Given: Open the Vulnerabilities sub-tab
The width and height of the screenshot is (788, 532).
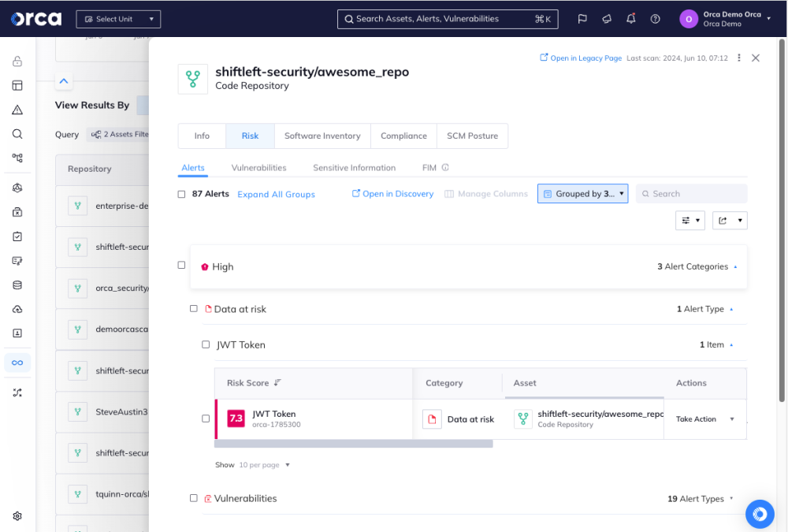Looking at the screenshot, I should (x=258, y=167).
